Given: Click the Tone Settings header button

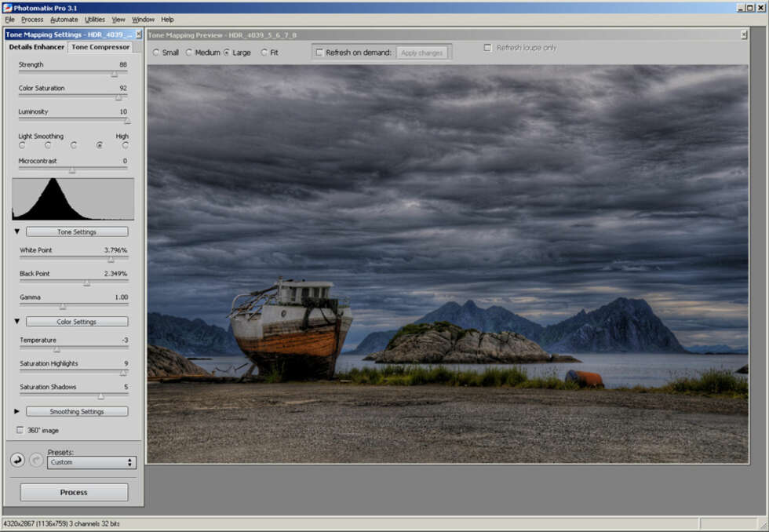Looking at the screenshot, I should click(77, 231).
